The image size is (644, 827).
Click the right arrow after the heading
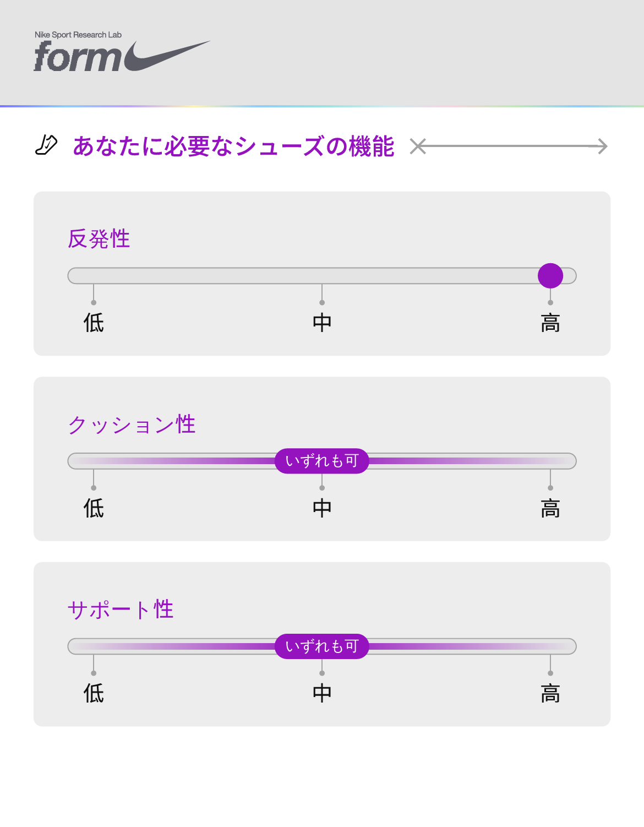click(x=602, y=146)
